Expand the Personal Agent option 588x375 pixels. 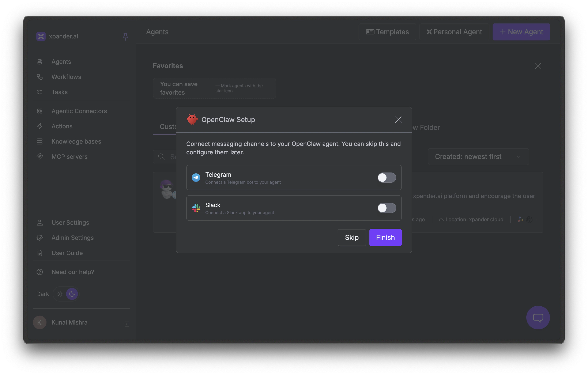[454, 32]
